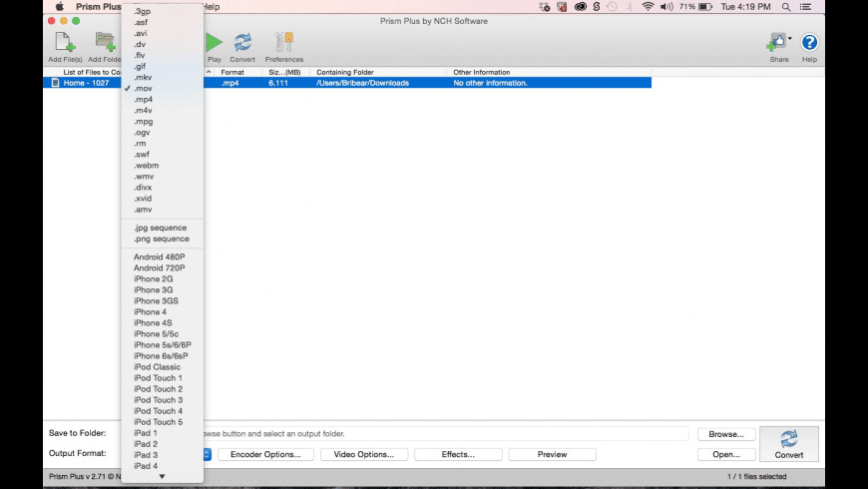Image resolution: width=868 pixels, height=489 pixels.
Task: Open Encoder Options dialog
Action: pos(265,454)
